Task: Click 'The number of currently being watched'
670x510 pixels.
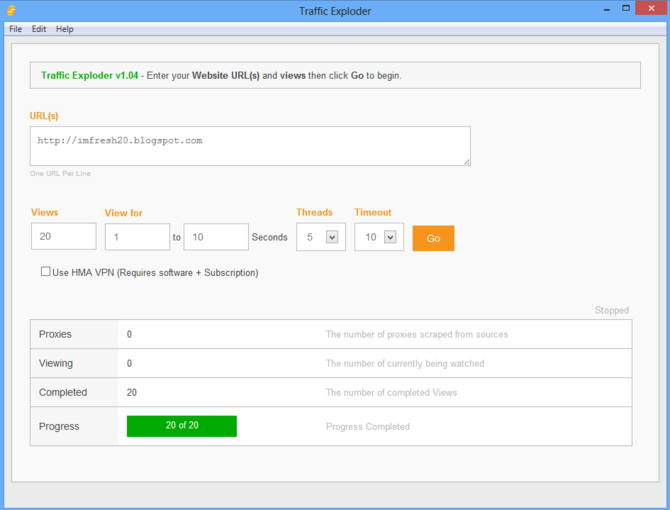Action: click(x=405, y=363)
